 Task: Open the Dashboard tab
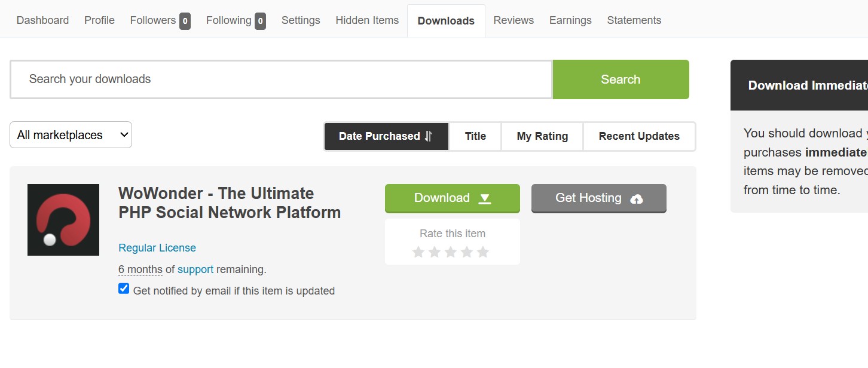pyautogui.click(x=42, y=20)
